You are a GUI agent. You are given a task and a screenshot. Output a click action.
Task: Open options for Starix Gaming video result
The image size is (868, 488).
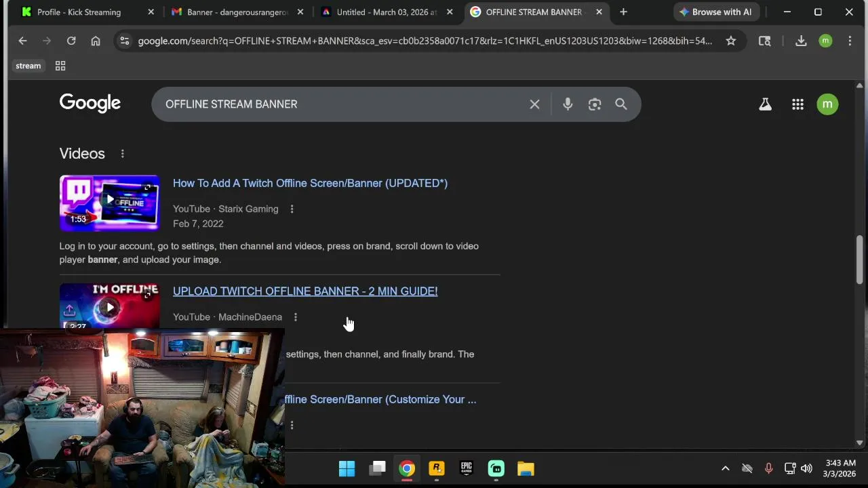292,209
